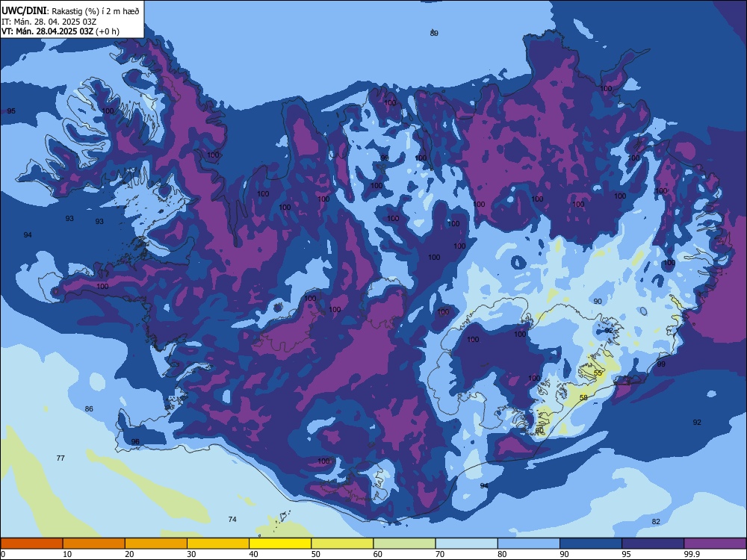Click the legend tick label 50
This screenshot has height=560, width=747.
tap(316, 554)
